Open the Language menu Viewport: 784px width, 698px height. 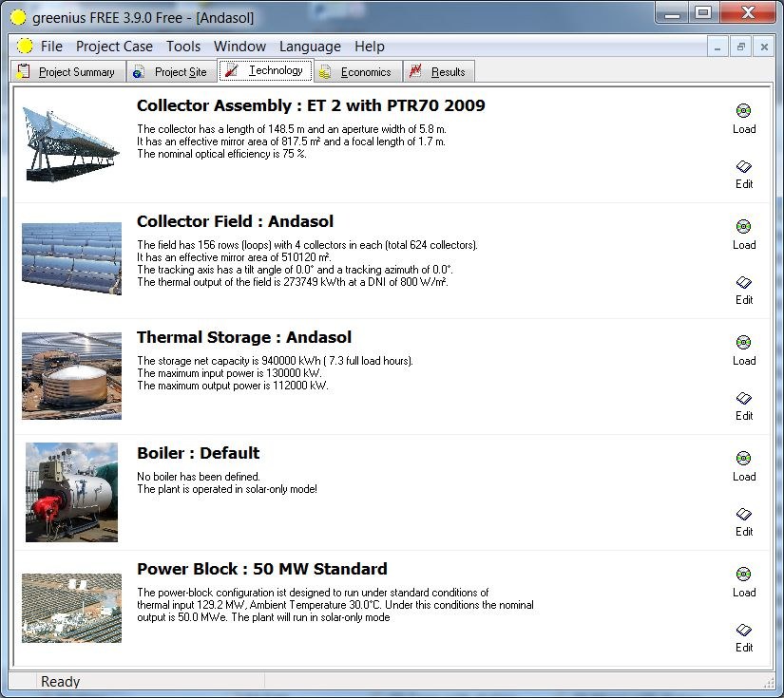tap(310, 47)
